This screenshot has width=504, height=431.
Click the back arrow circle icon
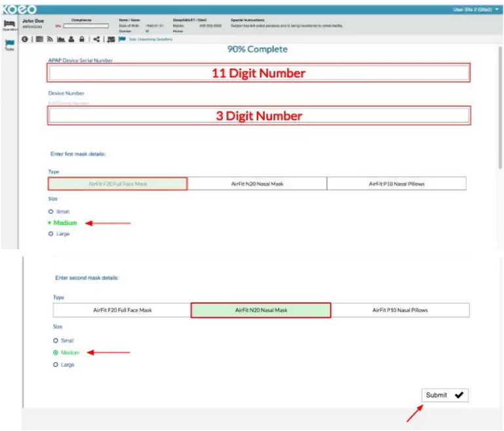click(25, 39)
